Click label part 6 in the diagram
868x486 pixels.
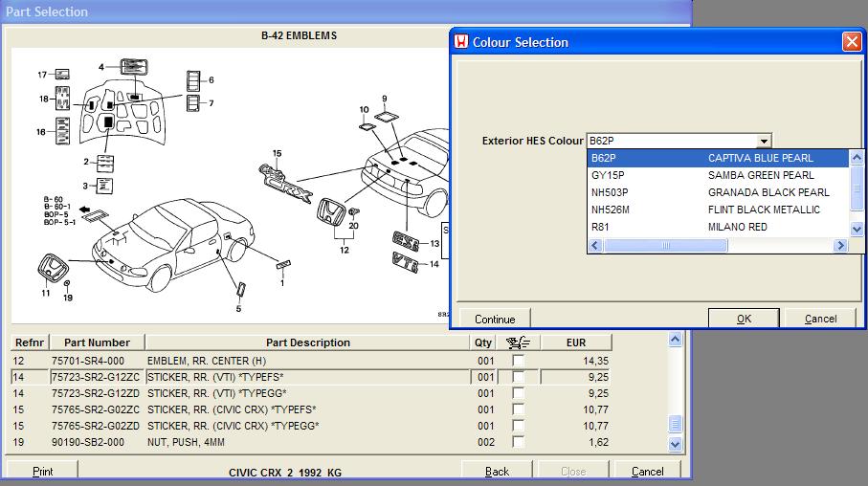point(193,80)
